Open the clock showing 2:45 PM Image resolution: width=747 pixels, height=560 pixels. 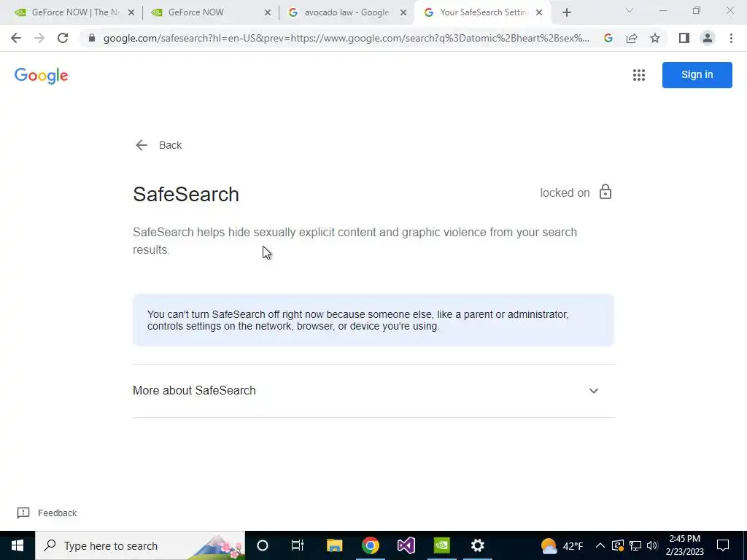coord(684,545)
